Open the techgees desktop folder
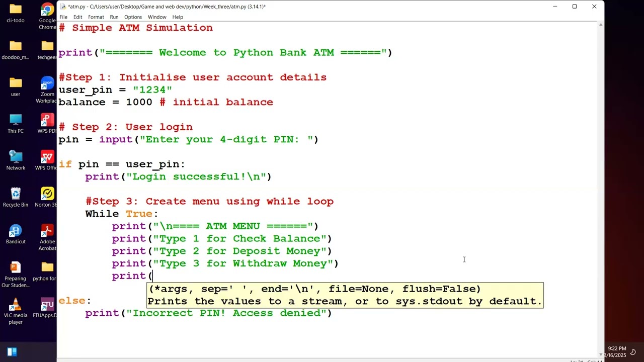644x362 pixels. (x=47, y=50)
